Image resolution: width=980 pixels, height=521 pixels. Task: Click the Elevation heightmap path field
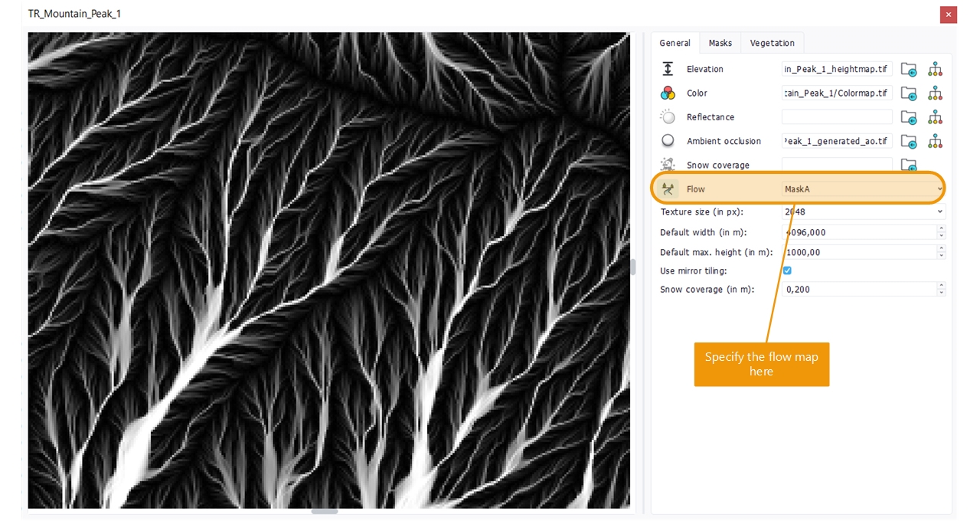click(x=837, y=69)
